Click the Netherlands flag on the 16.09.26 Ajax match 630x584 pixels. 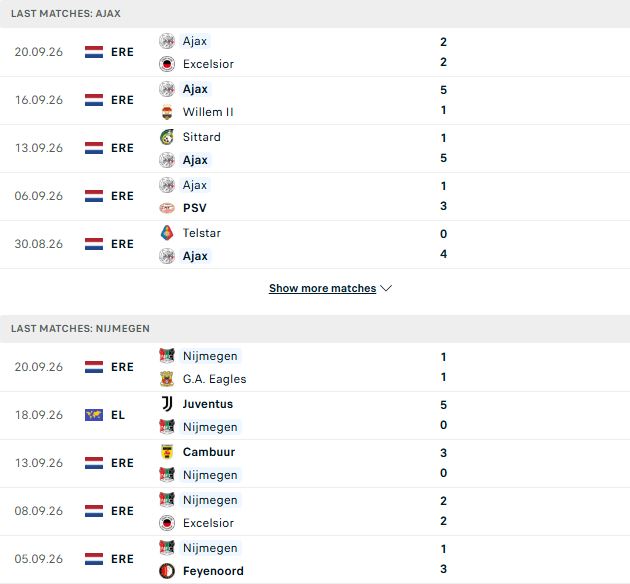point(94,100)
